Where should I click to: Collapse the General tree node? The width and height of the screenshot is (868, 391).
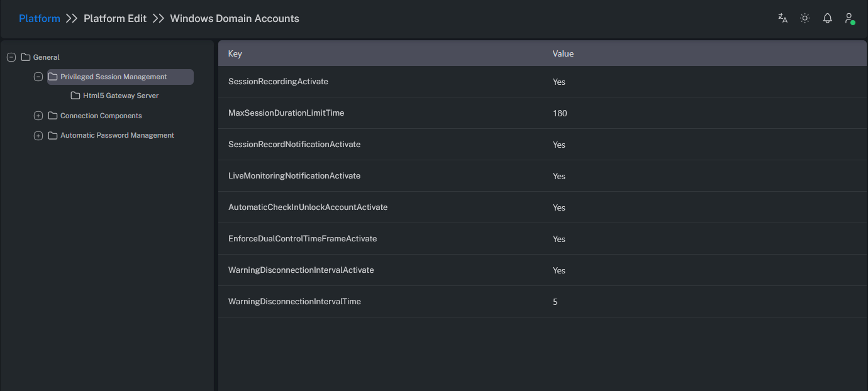pos(11,57)
